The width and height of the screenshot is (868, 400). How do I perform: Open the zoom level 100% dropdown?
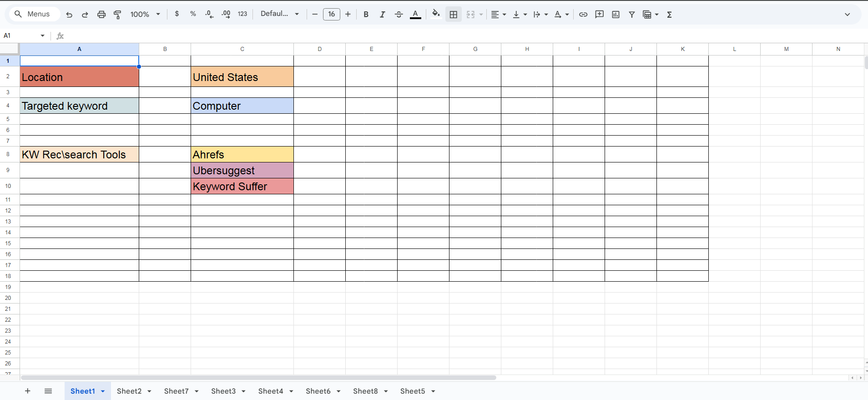tap(145, 15)
